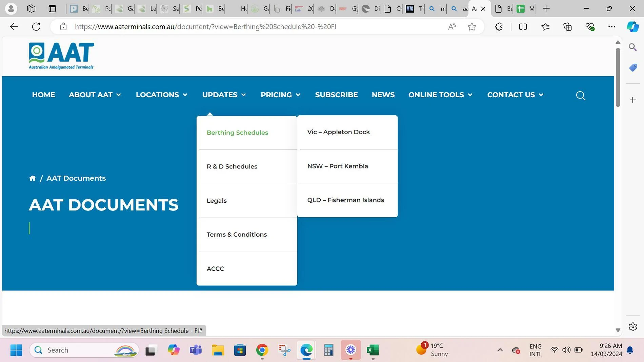Select Vic – Appleton Dock submenu item
Viewport: 644px width, 362px height.
339,132
